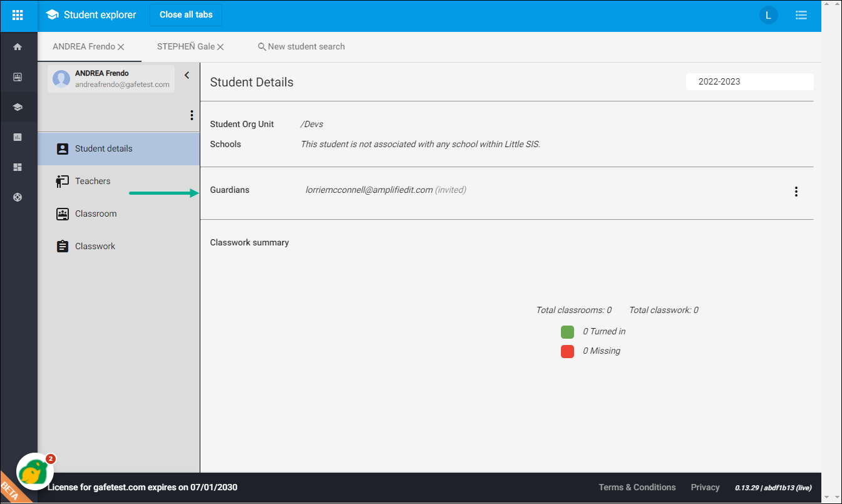Click the /Devs org unit value

[312, 124]
